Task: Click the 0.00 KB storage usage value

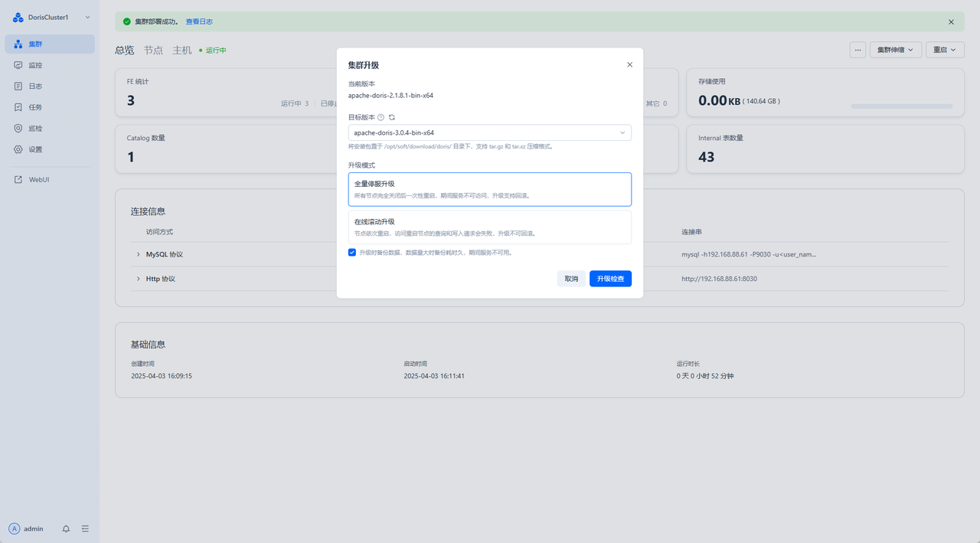Action: tap(719, 100)
